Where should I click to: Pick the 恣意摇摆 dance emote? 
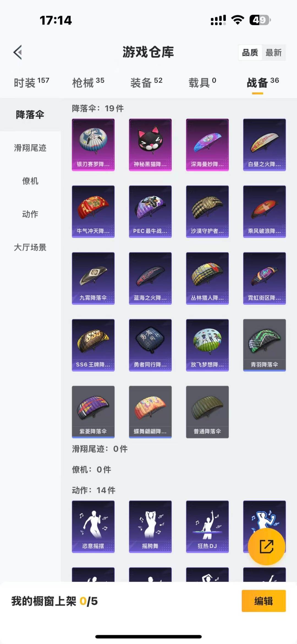click(x=93, y=527)
